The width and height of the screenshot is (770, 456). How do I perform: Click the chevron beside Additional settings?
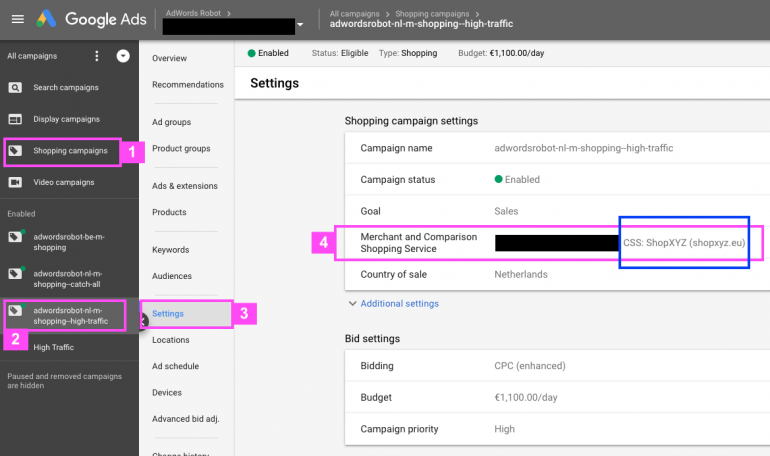352,303
